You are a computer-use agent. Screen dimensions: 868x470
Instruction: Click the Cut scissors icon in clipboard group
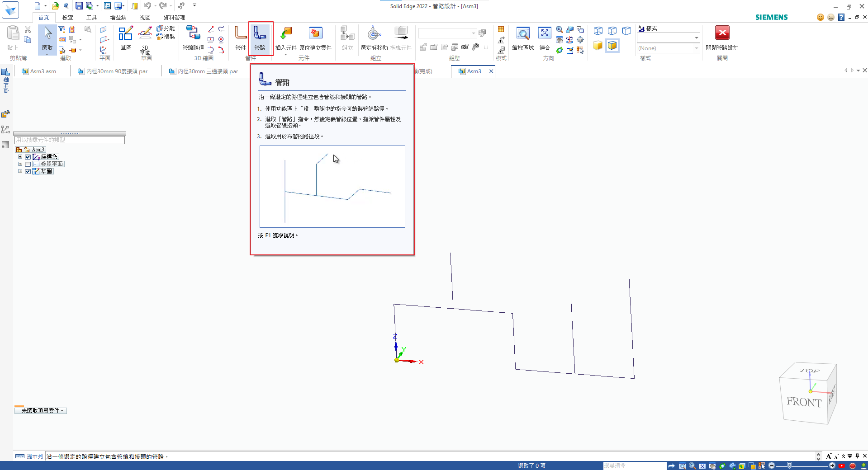point(28,29)
